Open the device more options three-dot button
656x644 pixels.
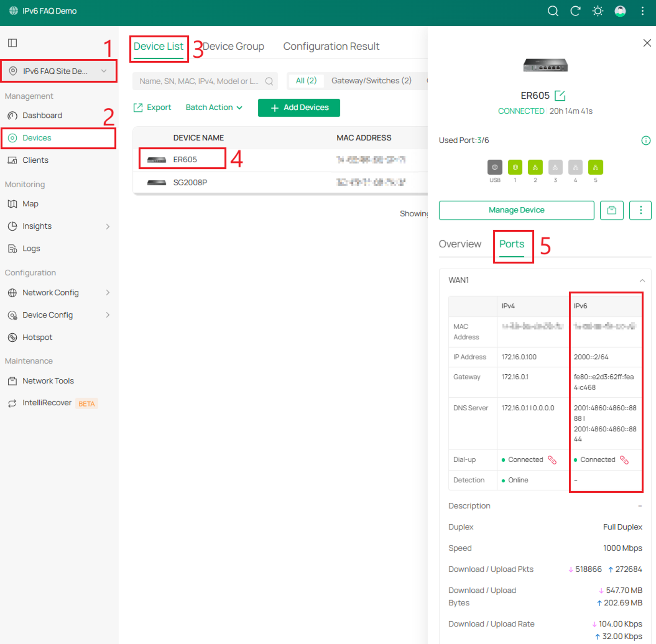point(640,210)
